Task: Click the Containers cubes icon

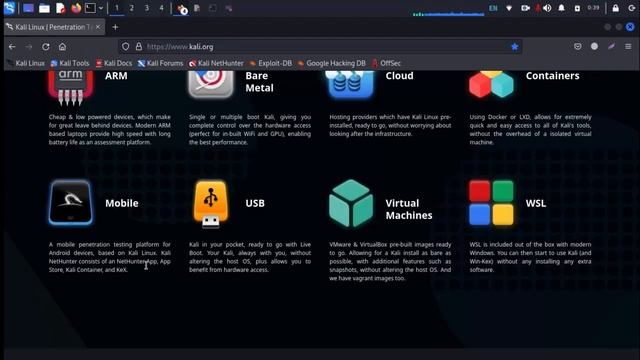Action: coord(491,84)
